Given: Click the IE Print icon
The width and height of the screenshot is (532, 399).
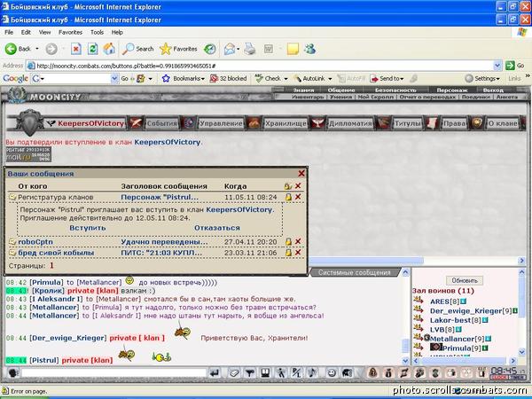Looking at the screenshot, I should (250, 49).
